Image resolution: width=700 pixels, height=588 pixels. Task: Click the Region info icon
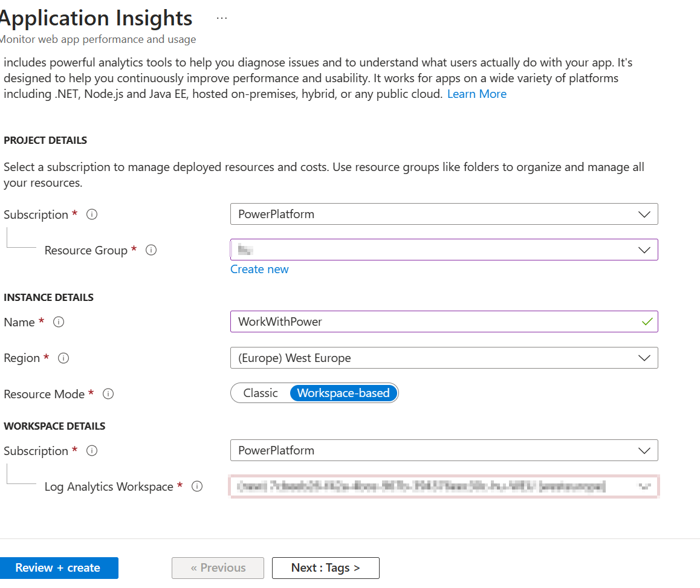pos(63,358)
